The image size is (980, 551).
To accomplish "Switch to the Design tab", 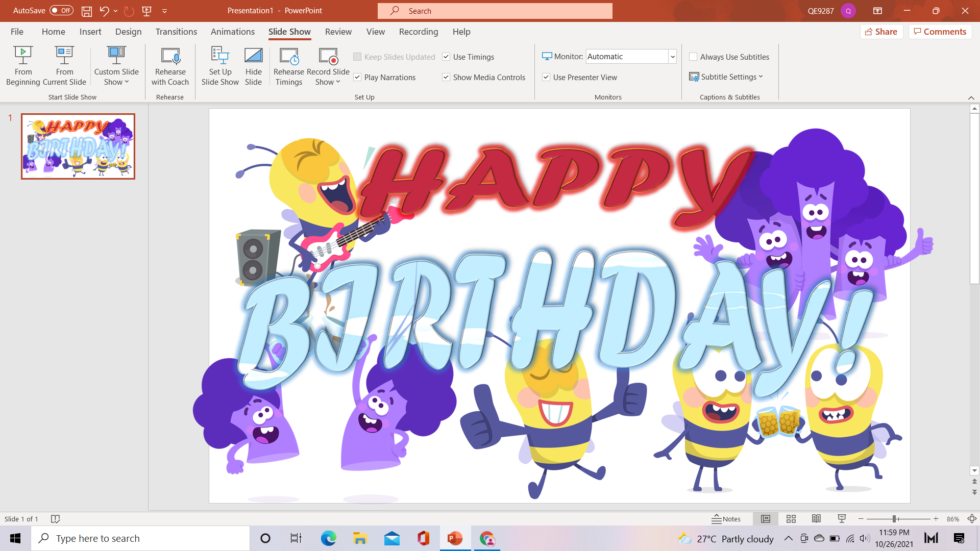I will click(x=128, y=32).
